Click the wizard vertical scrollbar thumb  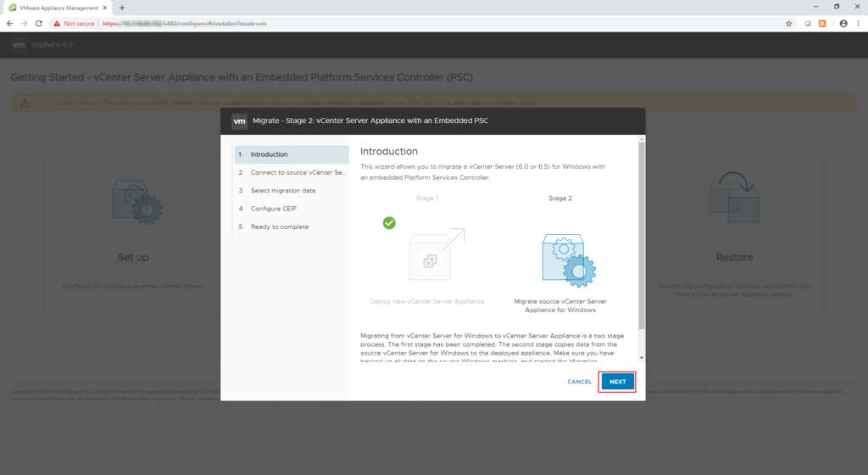tap(642, 236)
